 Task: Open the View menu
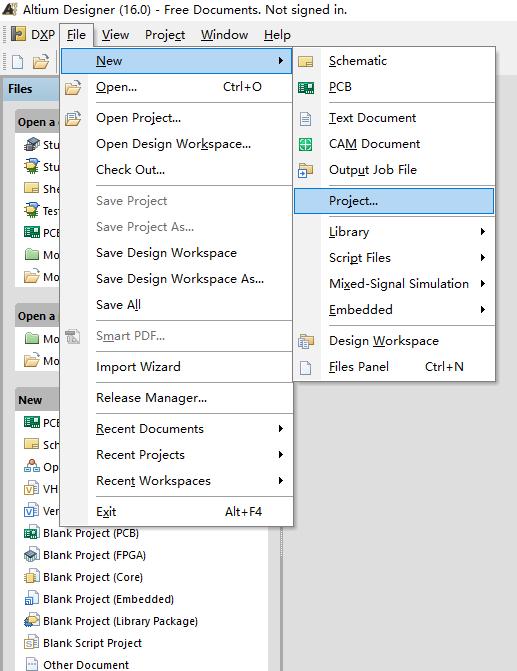115,35
